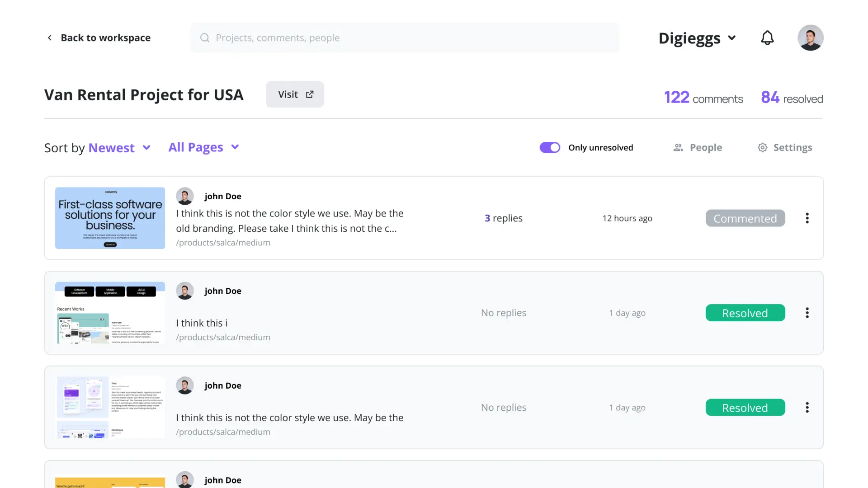This screenshot has width=868, height=488.
Task: Click the Commented status badge
Action: coord(745,218)
